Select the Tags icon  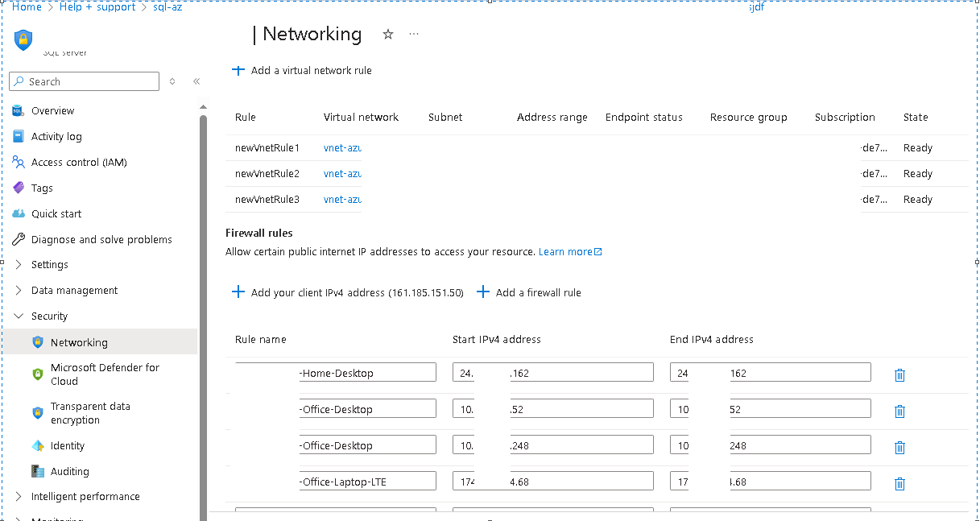19,188
